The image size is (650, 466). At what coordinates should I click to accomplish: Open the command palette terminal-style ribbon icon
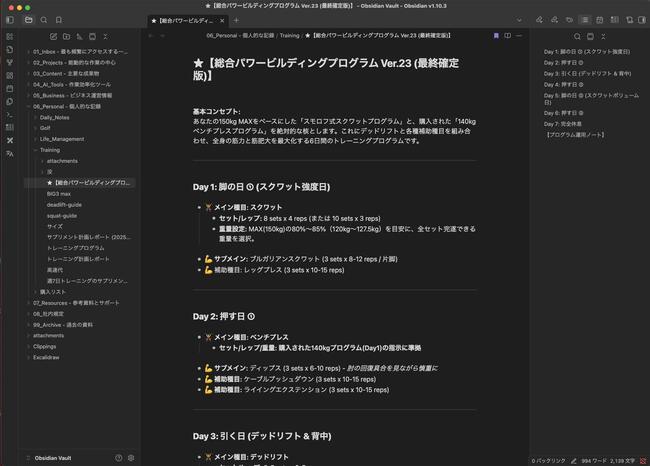(x=10, y=115)
